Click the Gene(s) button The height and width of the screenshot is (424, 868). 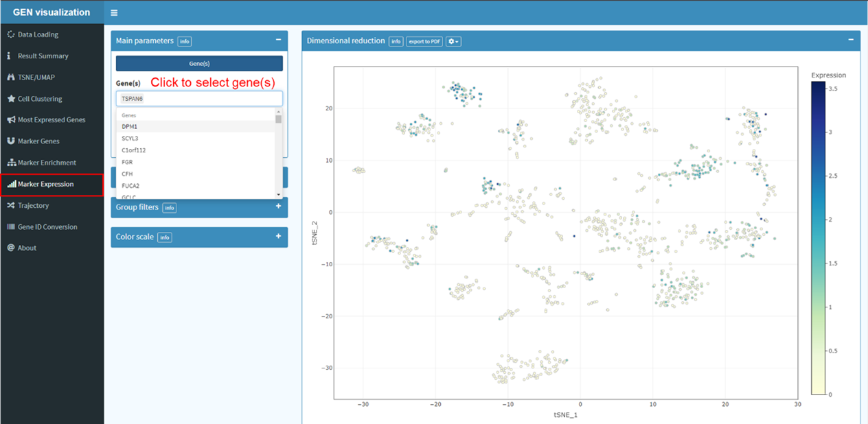[198, 63]
